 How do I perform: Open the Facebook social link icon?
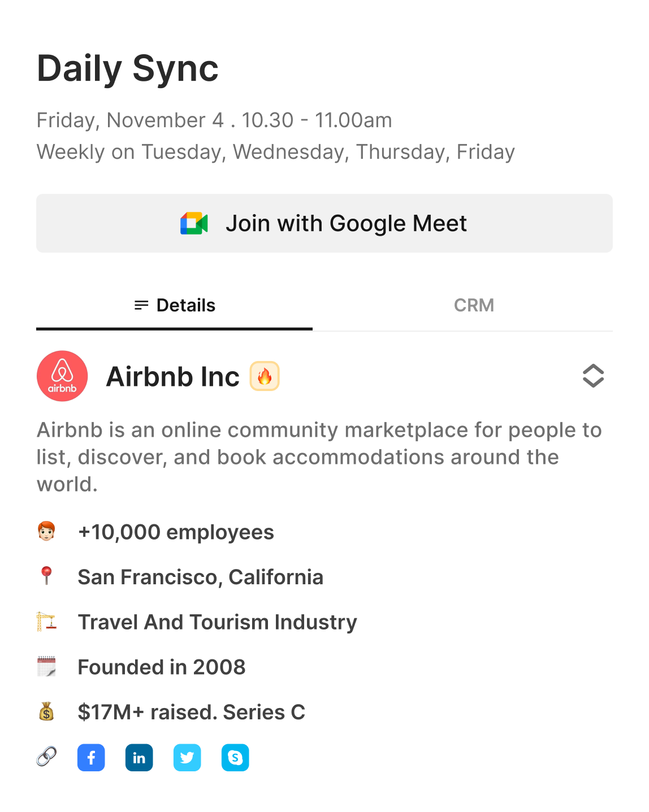(x=91, y=757)
